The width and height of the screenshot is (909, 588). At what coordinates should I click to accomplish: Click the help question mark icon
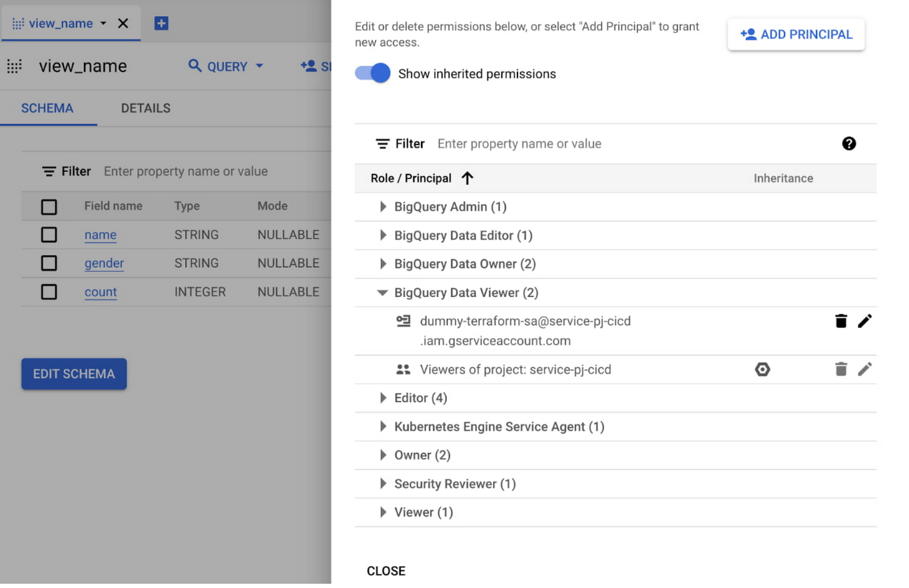849,143
